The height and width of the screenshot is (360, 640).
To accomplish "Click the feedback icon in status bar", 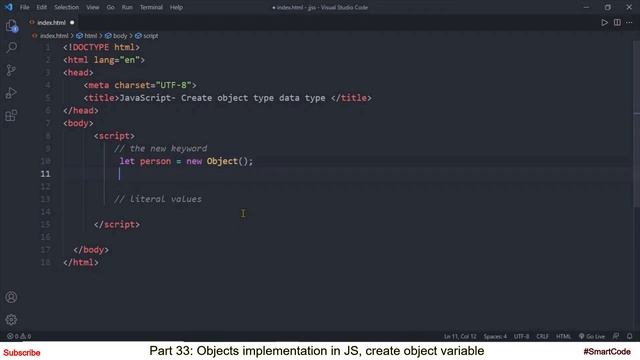I will coord(616,336).
